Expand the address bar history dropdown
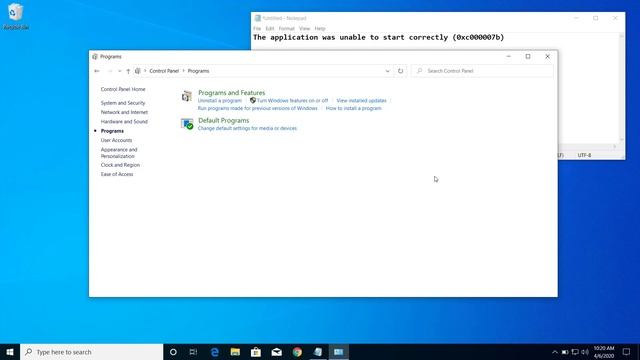The image size is (640, 360). [387, 71]
